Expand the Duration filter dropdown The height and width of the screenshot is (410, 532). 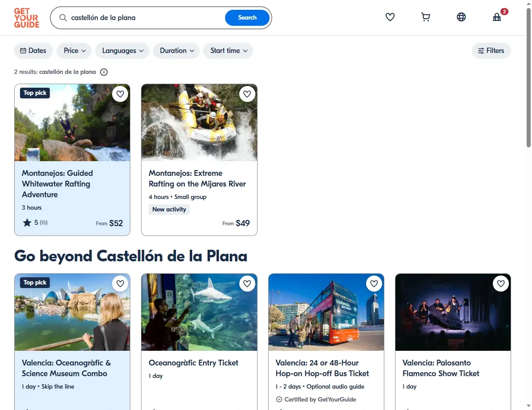[x=177, y=51]
